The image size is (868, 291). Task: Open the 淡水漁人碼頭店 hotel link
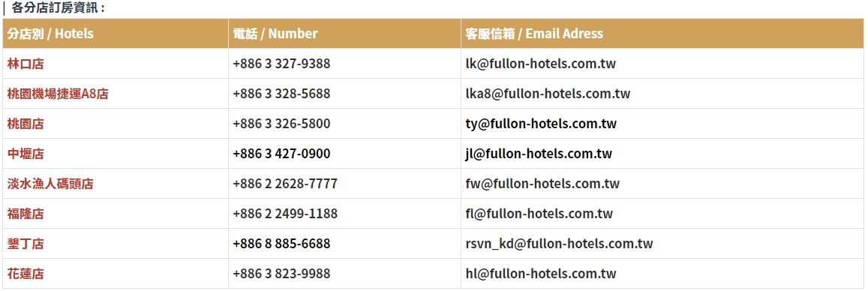click(50, 183)
